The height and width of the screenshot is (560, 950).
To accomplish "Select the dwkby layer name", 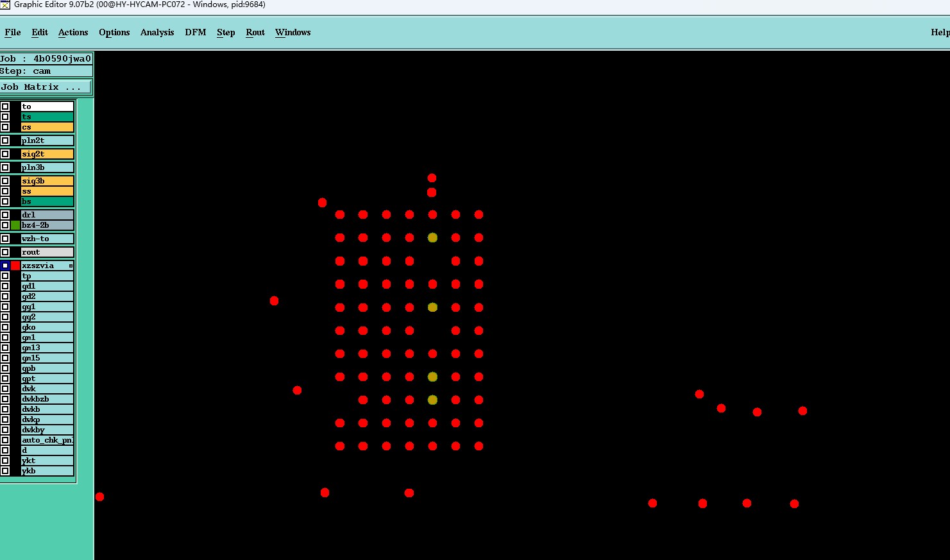I will 47,430.
